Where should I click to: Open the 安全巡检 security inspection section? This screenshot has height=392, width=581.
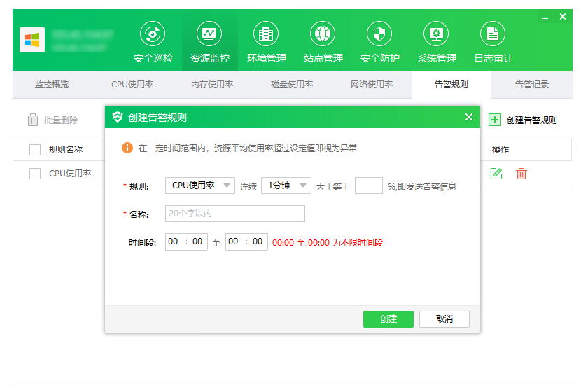coord(153,42)
